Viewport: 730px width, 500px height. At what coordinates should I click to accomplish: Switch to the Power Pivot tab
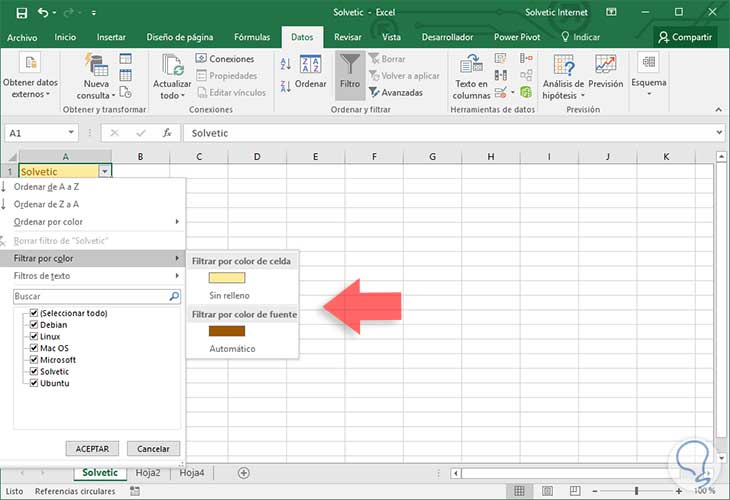coord(517,37)
